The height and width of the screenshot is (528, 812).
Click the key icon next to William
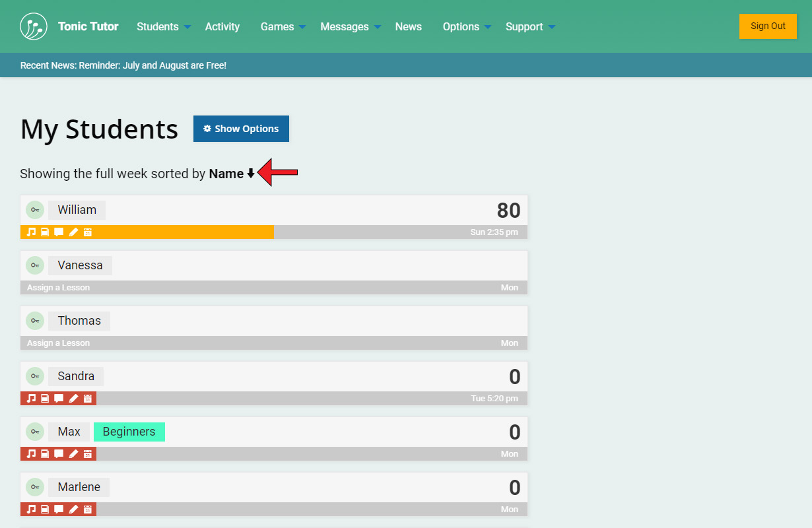pos(35,210)
